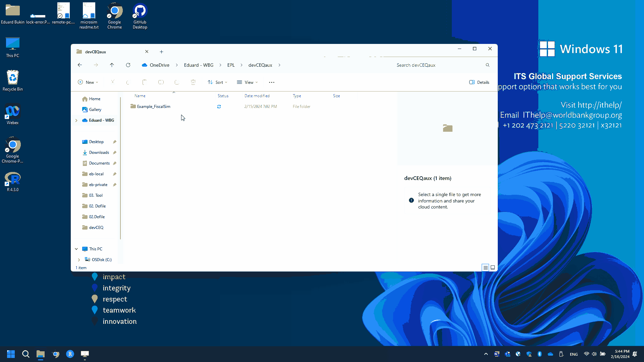Open the Example_FiscalSim folder
This screenshot has height=362, width=644.
153,107
